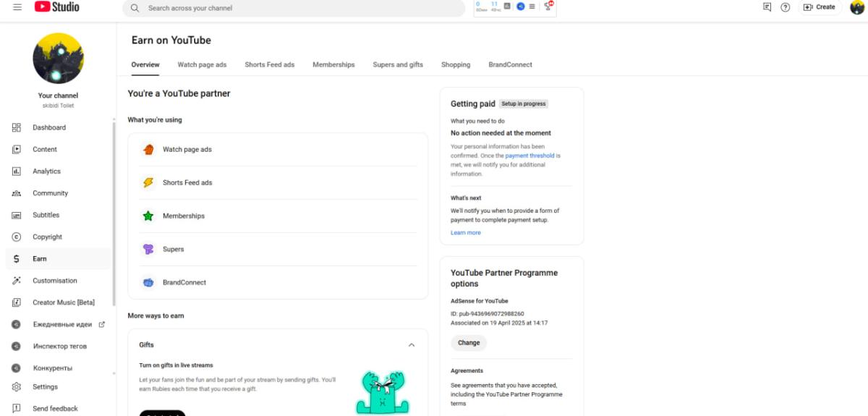
Task: Click the BrandConnect list item
Action: (x=278, y=282)
